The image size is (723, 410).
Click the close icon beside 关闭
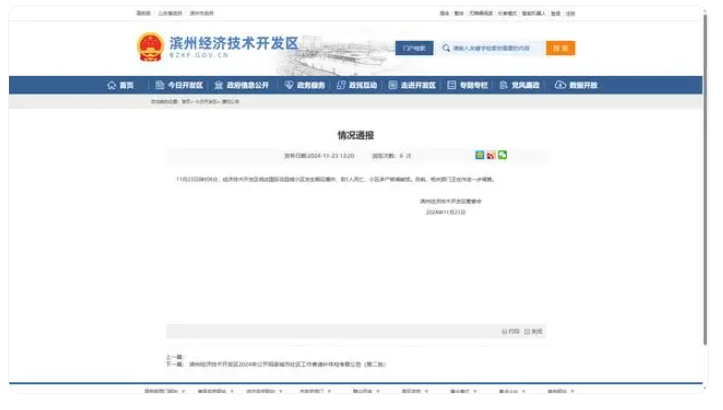click(x=526, y=331)
